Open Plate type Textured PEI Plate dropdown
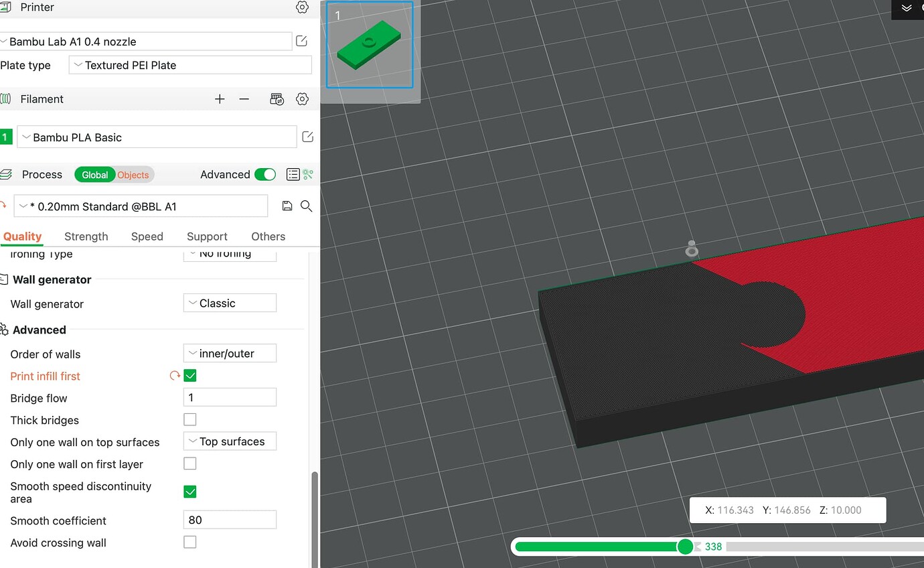Screen dimensions: 924x568 [x=190, y=65]
